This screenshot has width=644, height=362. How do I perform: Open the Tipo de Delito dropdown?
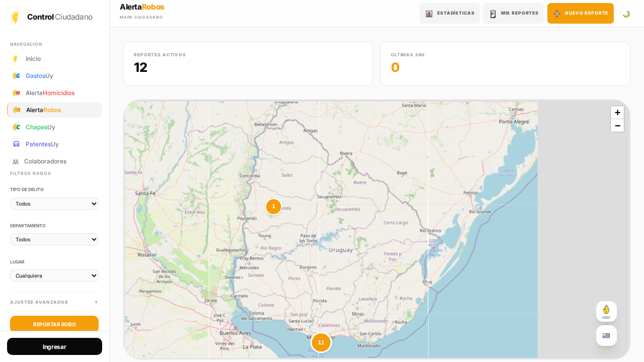point(54,204)
